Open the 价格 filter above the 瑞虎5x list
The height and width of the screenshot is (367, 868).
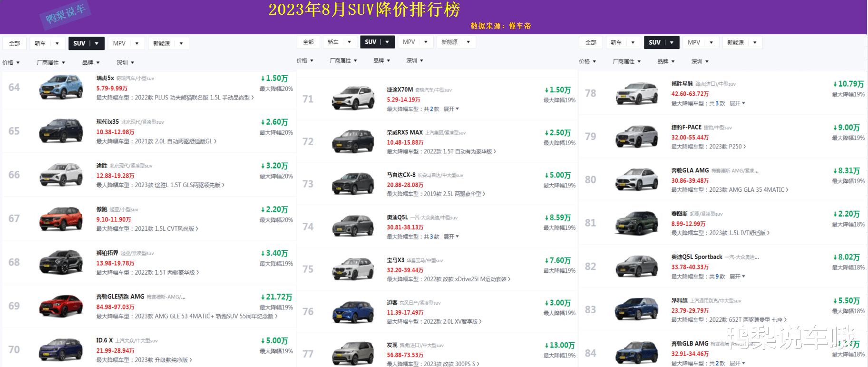[11, 62]
